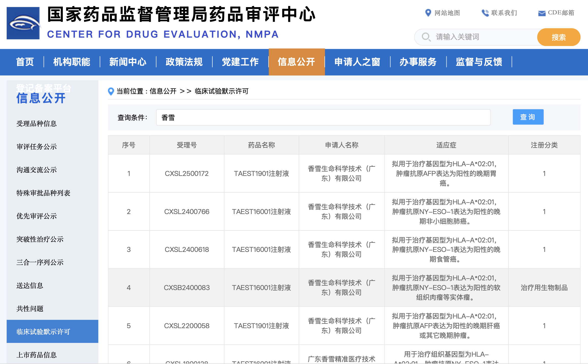This screenshot has height=364, width=588.
Task: Click the current location pin icon
Action: tap(111, 91)
